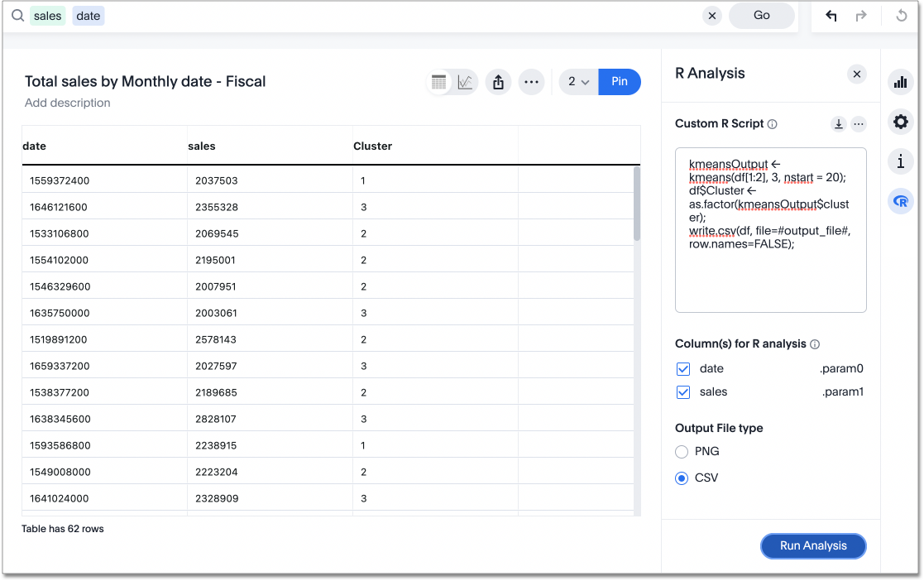Close the R Analysis panel
Viewport: 924px width, 581px height.
click(857, 74)
